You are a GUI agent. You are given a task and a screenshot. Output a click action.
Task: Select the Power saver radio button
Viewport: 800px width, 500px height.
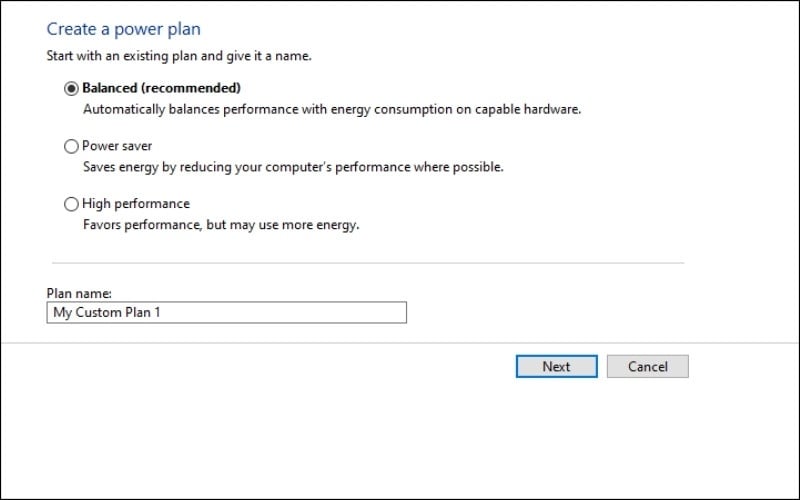pos(71,146)
